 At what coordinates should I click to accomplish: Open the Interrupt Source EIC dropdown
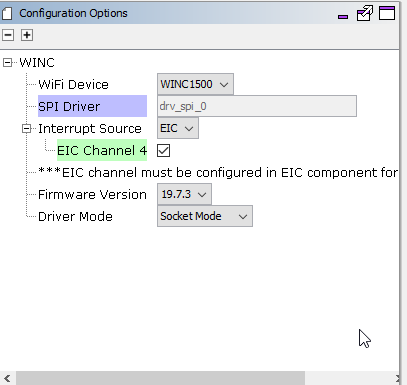coord(178,128)
